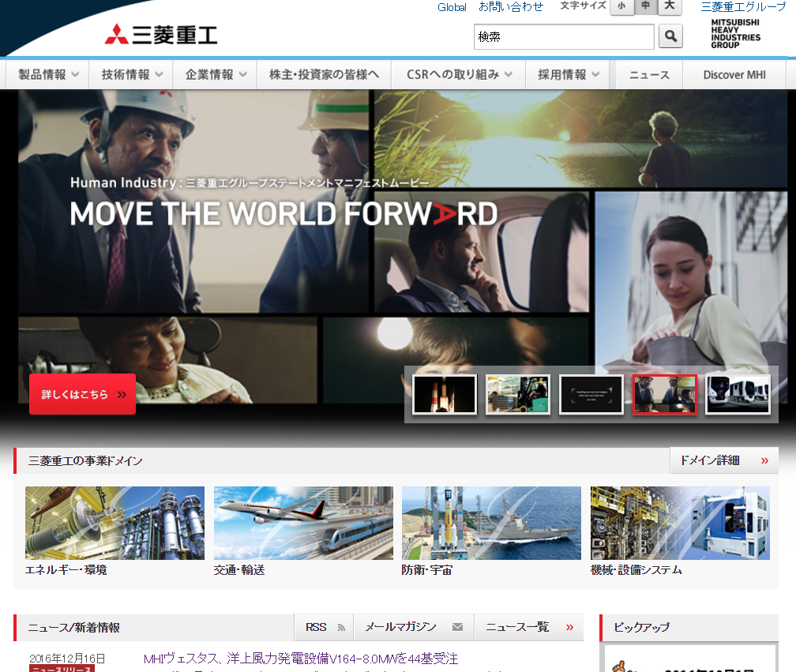This screenshot has height=672, width=796.
Task: Click the 2016年12月16日 news date
Action: 67,659
